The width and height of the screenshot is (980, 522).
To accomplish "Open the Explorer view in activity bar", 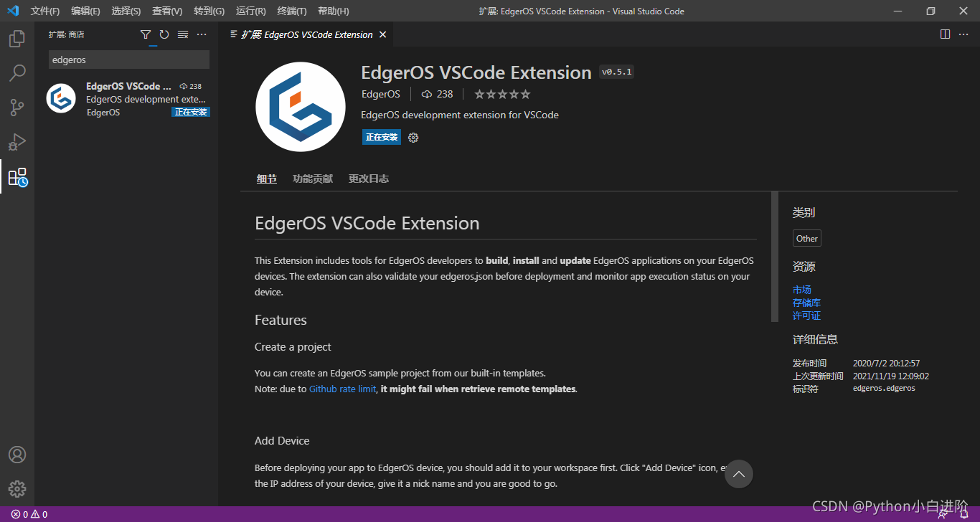I will click(x=17, y=39).
